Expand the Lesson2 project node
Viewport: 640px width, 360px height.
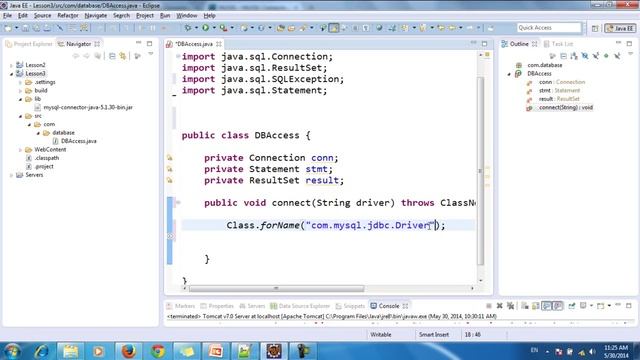[x=11, y=65]
